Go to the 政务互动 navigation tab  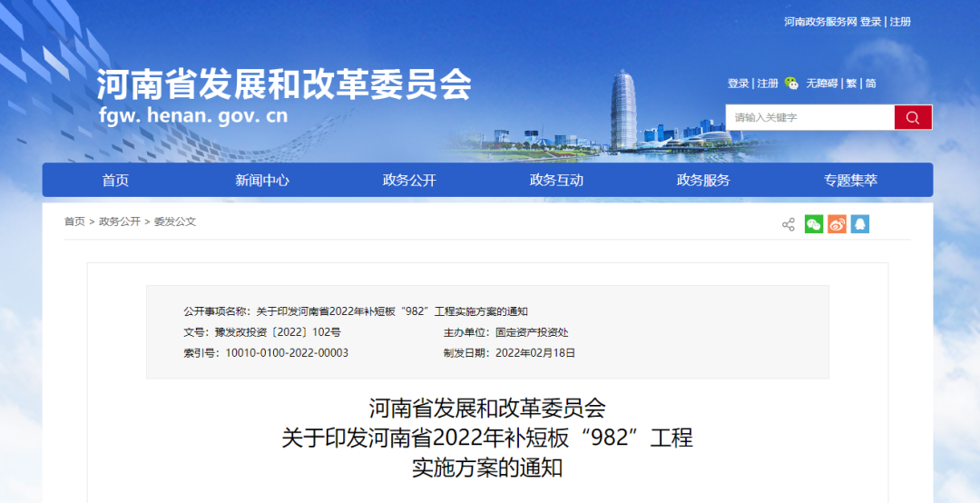(x=556, y=180)
